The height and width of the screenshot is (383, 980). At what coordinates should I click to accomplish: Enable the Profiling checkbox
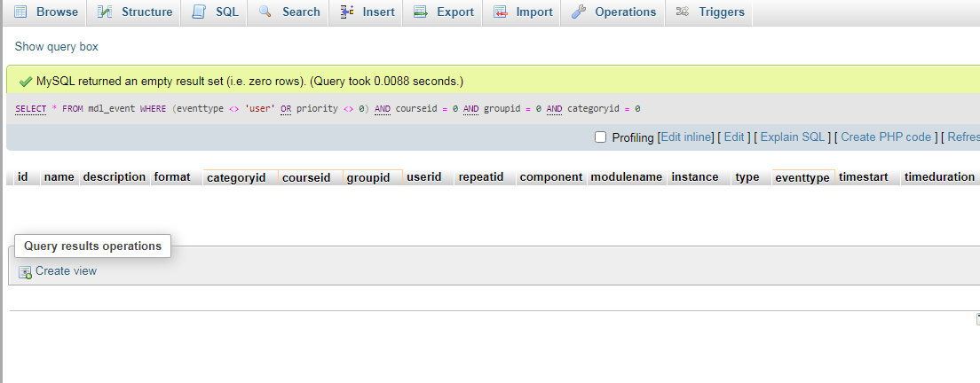601,137
